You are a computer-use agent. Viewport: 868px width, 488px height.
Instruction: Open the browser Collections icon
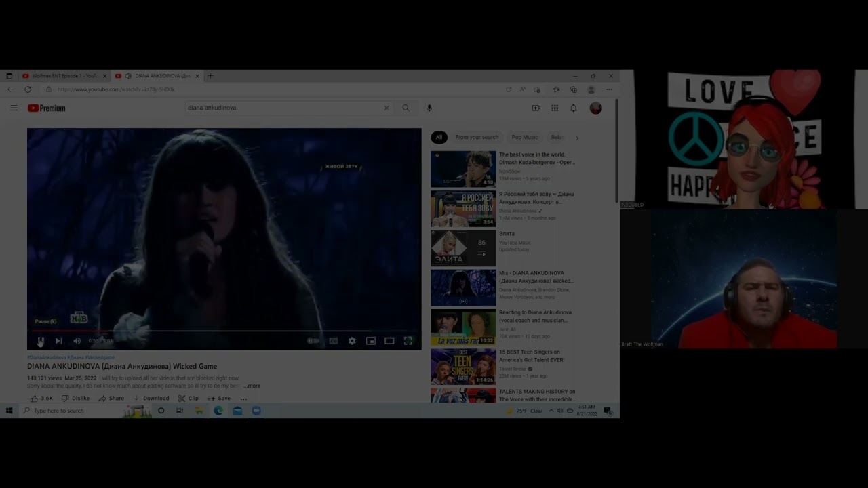click(573, 89)
